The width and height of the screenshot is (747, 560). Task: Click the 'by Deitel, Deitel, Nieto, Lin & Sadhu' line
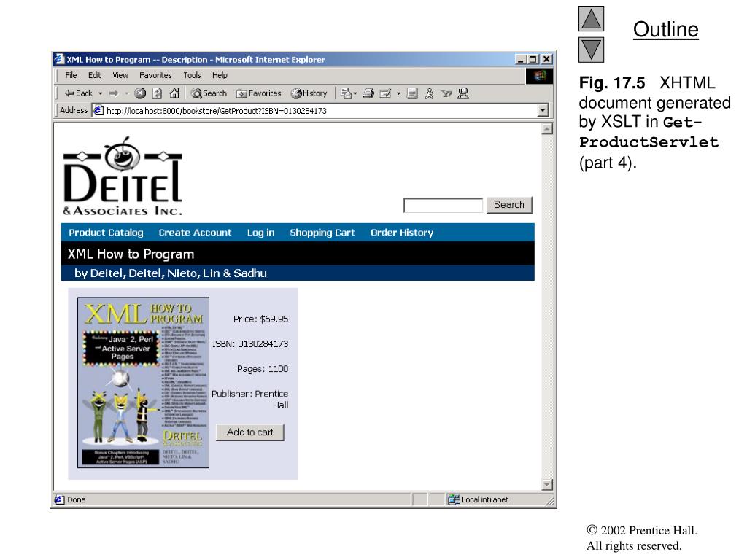click(171, 273)
